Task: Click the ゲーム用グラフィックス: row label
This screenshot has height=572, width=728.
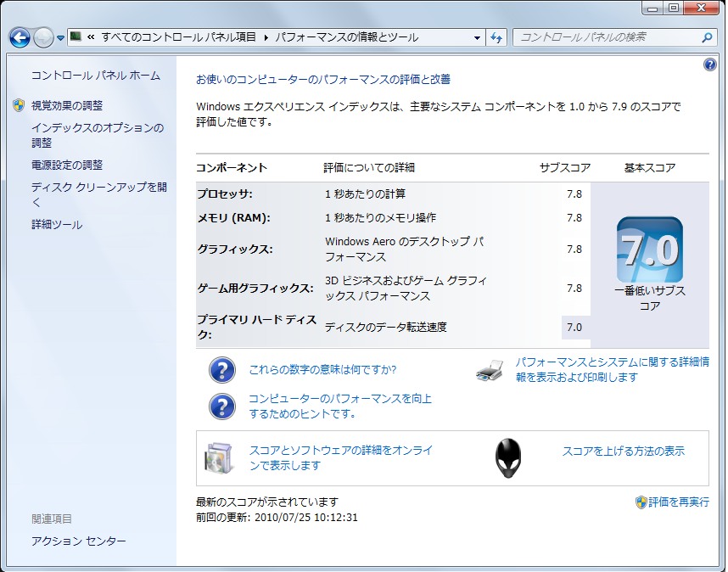Action: point(255,289)
